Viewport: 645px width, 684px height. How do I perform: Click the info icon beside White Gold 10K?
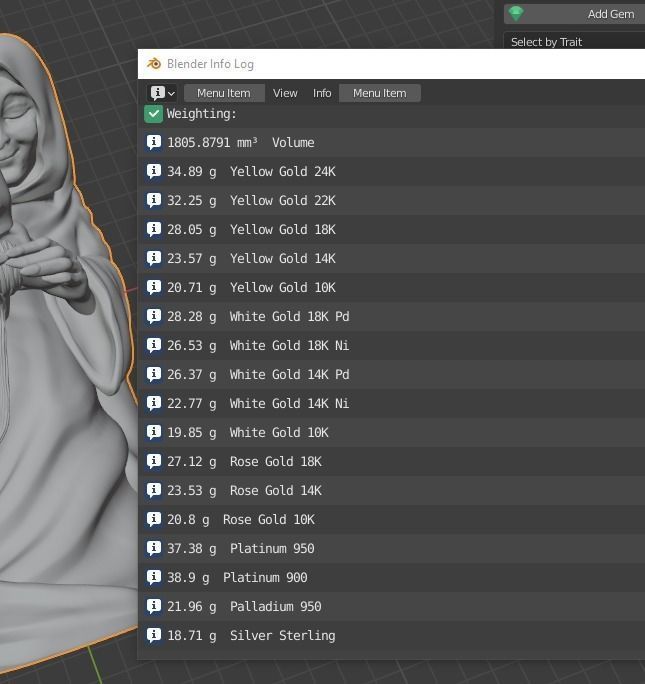click(154, 433)
